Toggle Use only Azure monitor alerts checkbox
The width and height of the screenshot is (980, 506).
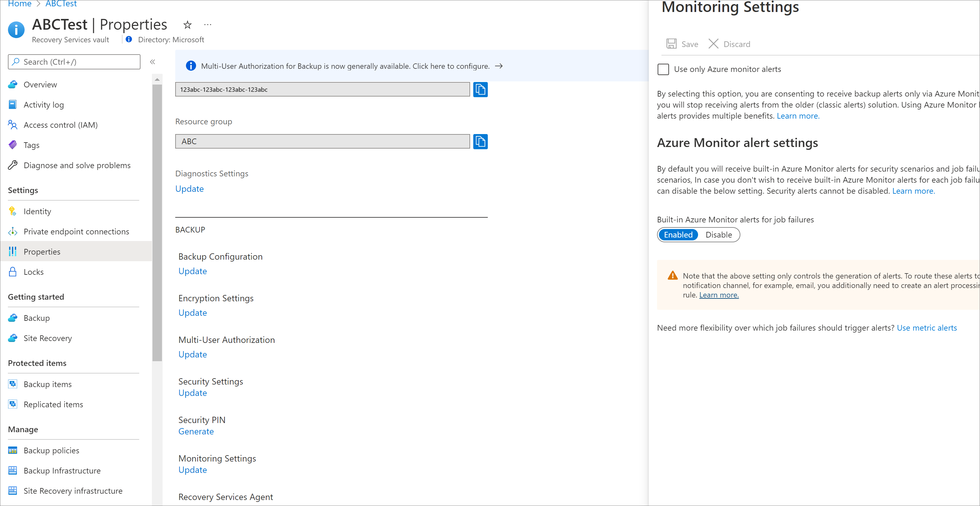(x=663, y=69)
